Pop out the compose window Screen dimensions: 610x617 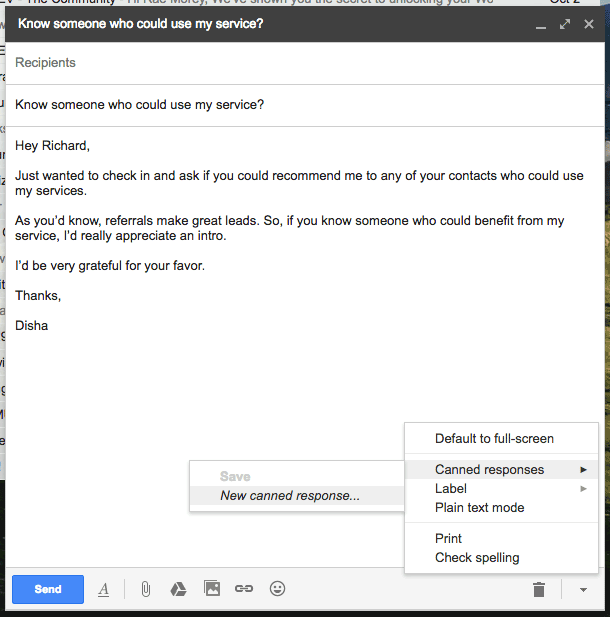(564, 23)
